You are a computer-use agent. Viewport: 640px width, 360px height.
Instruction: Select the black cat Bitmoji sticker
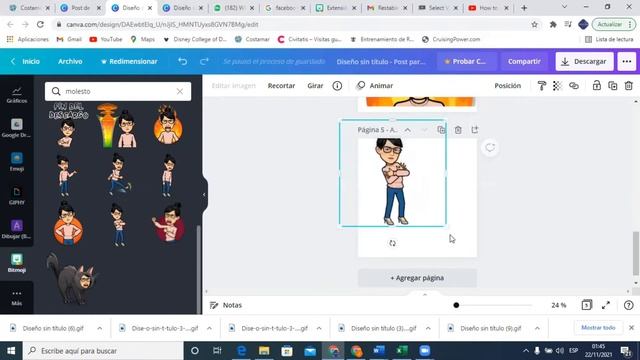pyautogui.click(x=71, y=278)
